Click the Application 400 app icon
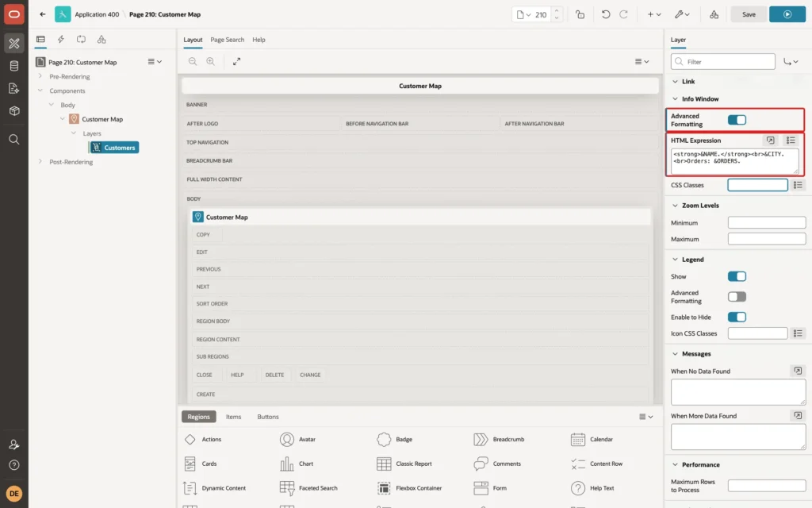 (63, 14)
